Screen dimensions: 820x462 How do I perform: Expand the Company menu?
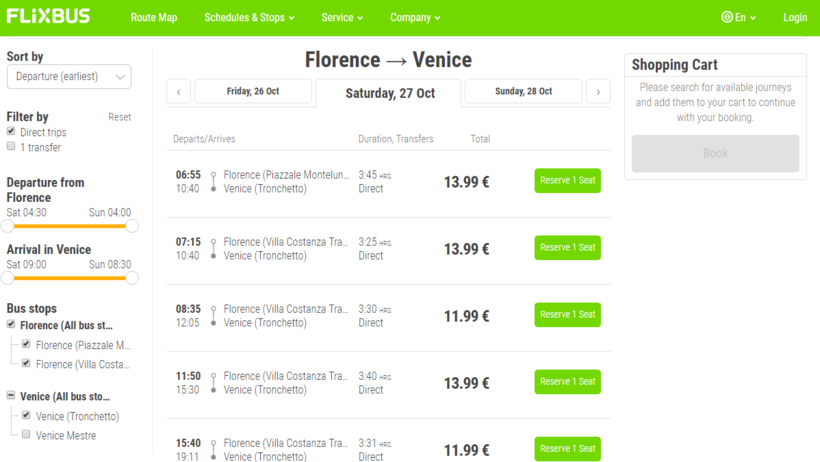(x=415, y=17)
